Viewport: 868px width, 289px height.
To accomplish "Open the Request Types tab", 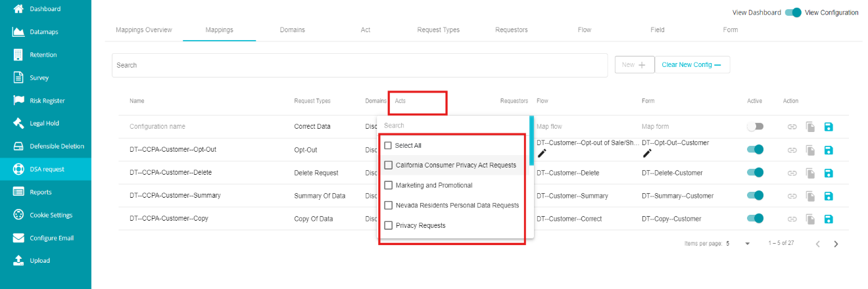I will [x=439, y=30].
